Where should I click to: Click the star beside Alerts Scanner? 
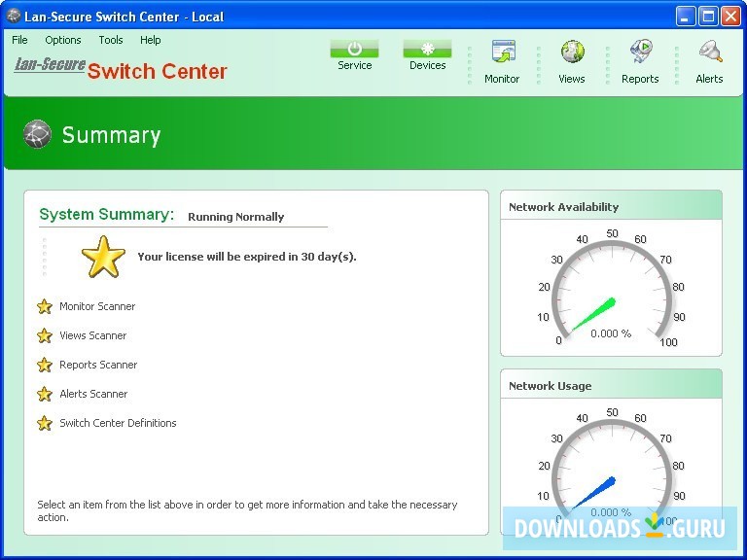tap(45, 394)
